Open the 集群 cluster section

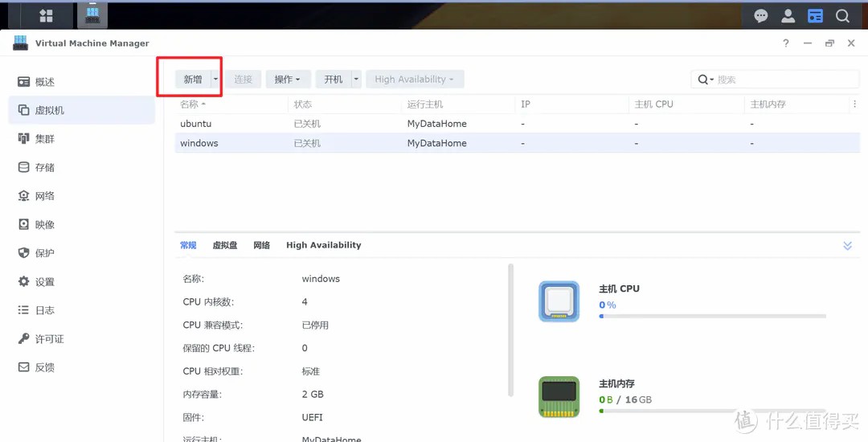point(45,139)
